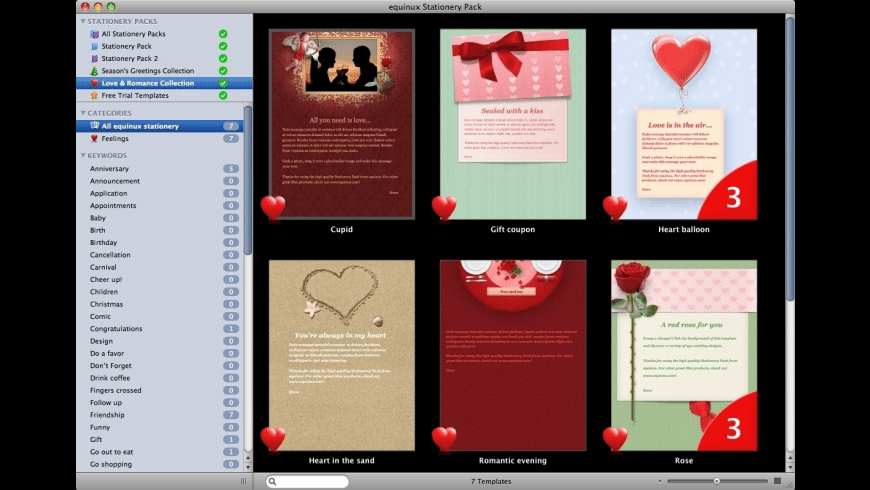Click the Free Trial Templates star icon
Viewport: 870px width, 490px height.
[94, 95]
